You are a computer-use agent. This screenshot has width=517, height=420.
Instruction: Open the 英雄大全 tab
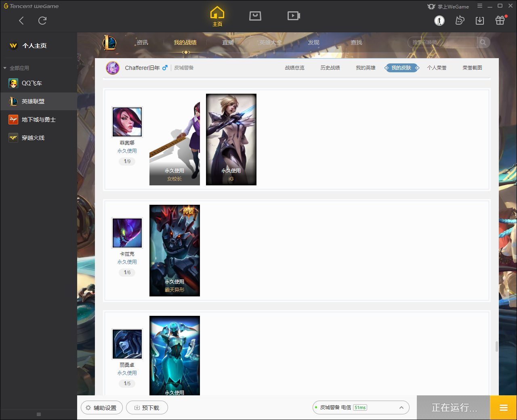tap(271, 42)
